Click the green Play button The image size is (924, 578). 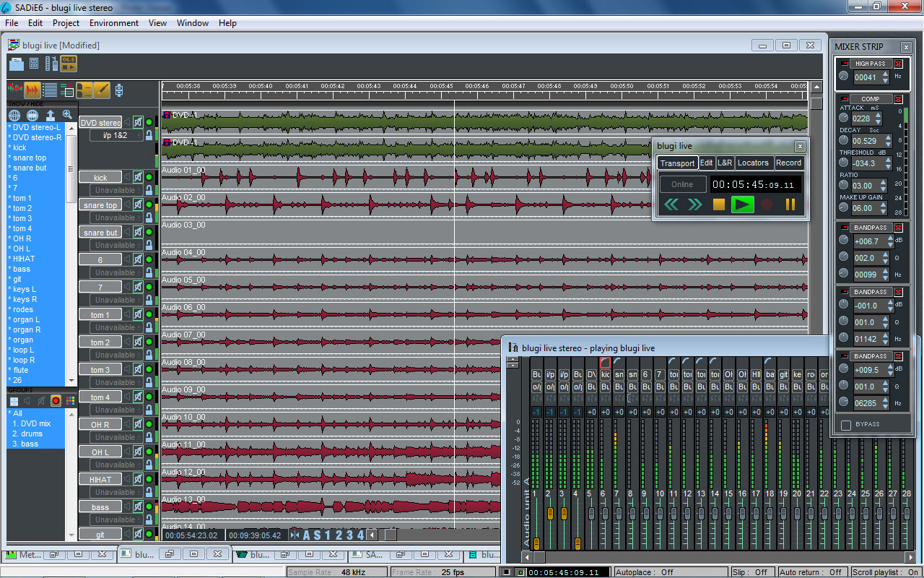742,204
